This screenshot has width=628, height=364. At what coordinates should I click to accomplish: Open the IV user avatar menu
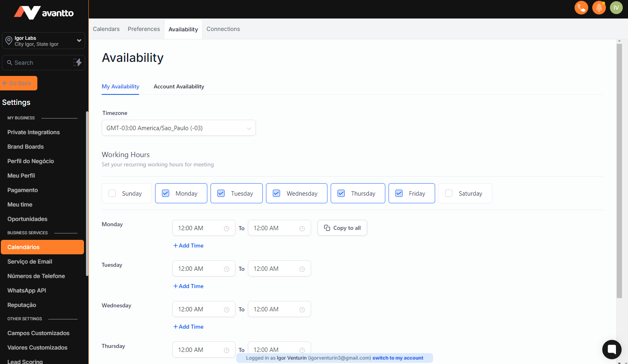click(x=616, y=8)
